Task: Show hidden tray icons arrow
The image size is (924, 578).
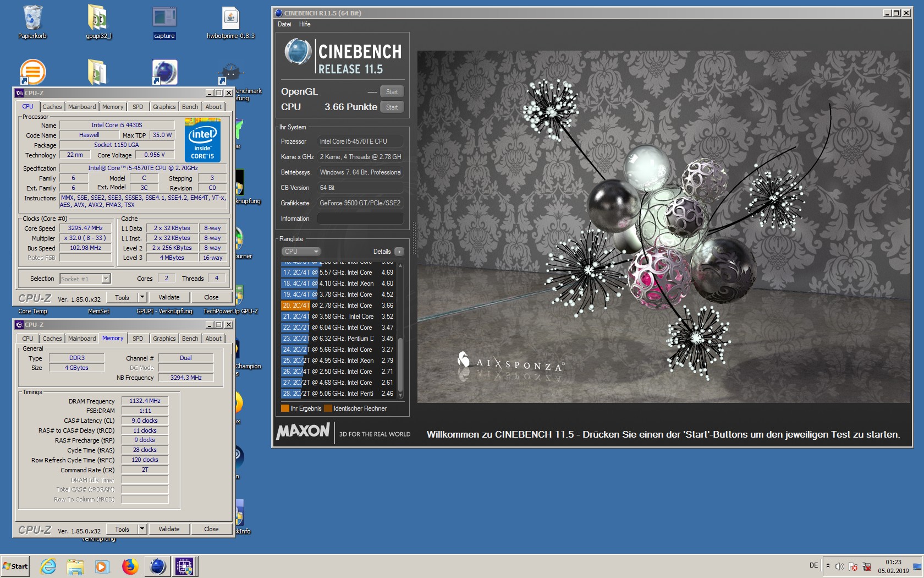Action: [x=828, y=566]
